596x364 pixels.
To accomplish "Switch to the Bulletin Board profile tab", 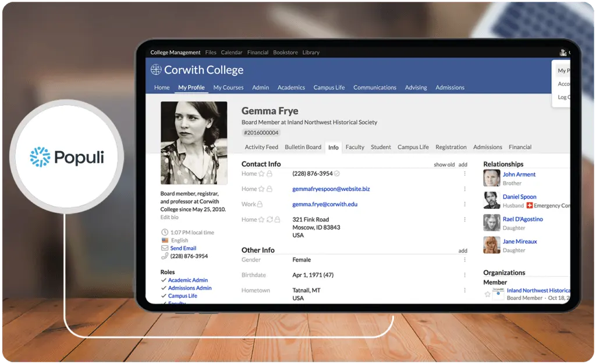I will 303,147.
